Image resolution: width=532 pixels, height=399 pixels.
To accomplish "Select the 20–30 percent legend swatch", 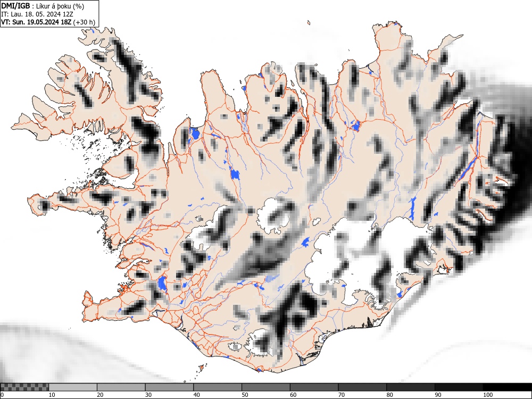I will click(x=121, y=387).
